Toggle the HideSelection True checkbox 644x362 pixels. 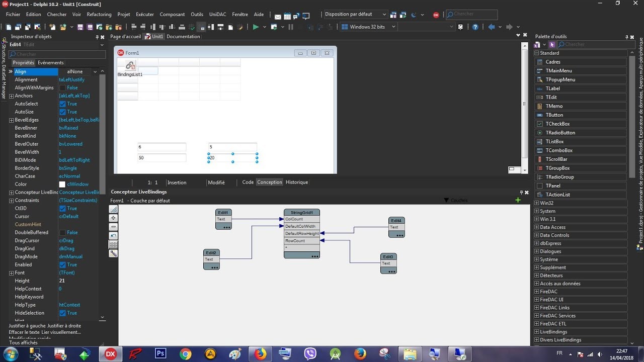click(x=62, y=313)
